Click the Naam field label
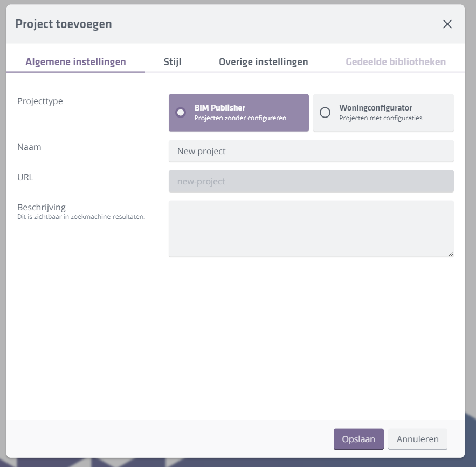The image size is (476, 467). [29, 147]
